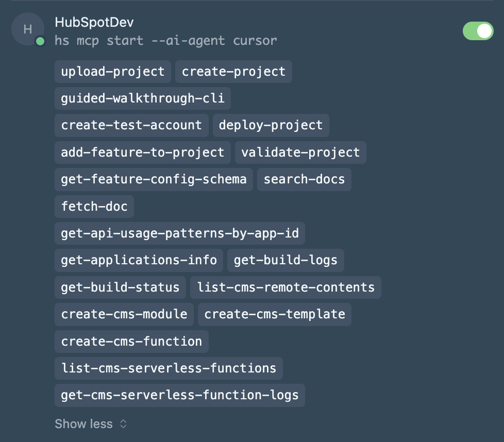Click the guided-walkthrough-cli tool chip

143,98
